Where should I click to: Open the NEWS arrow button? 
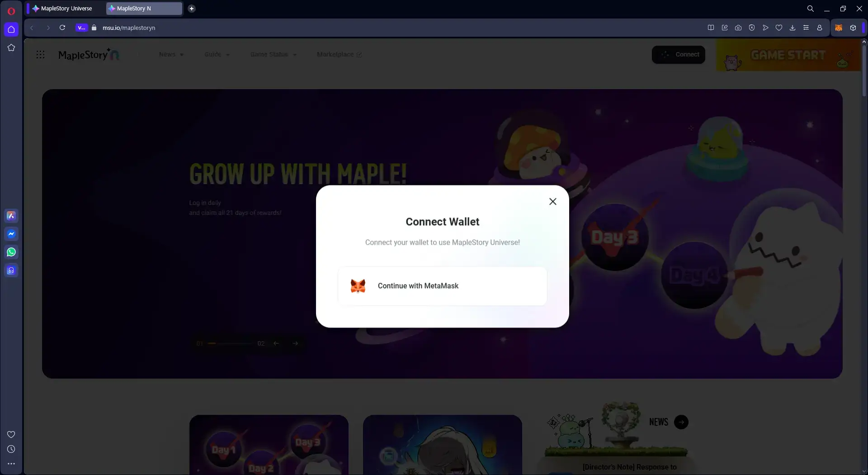pyautogui.click(x=681, y=422)
